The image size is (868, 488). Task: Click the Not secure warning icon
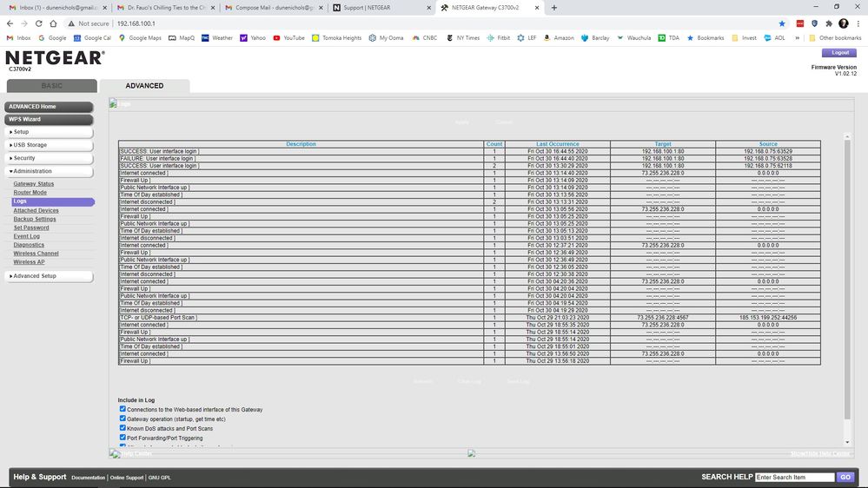(x=71, y=23)
